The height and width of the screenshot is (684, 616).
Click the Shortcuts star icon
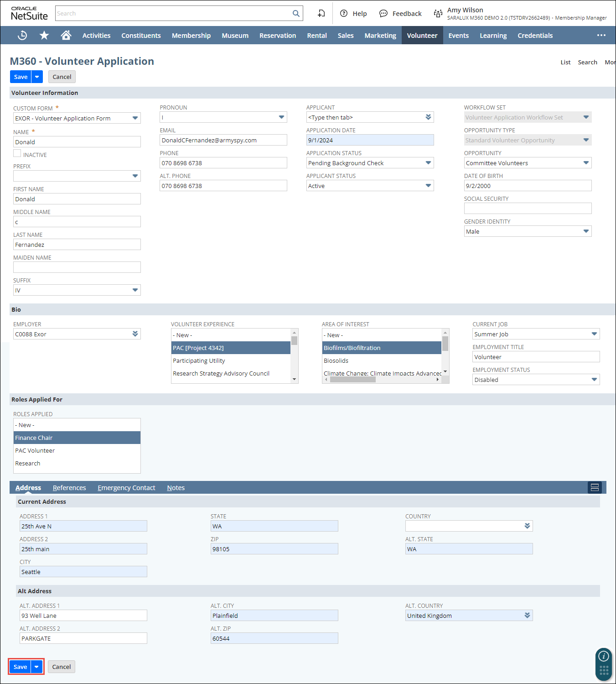pyautogui.click(x=44, y=36)
